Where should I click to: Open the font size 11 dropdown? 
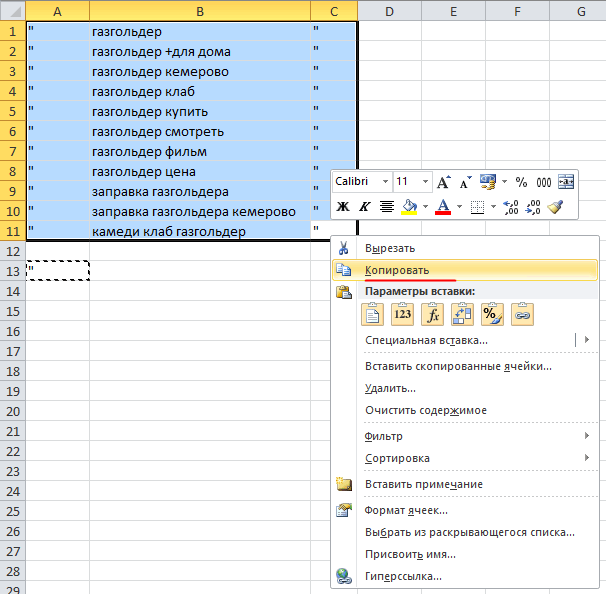click(425, 181)
